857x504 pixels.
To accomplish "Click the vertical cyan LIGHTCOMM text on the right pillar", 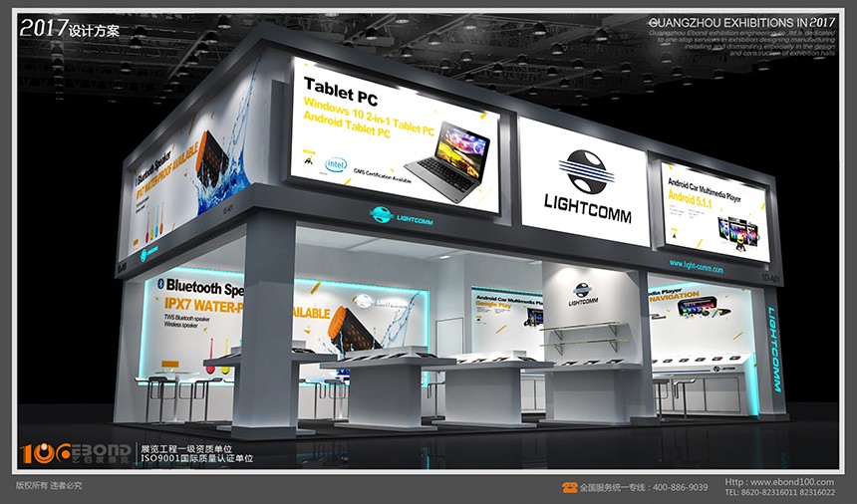I will tap(774, 350).
